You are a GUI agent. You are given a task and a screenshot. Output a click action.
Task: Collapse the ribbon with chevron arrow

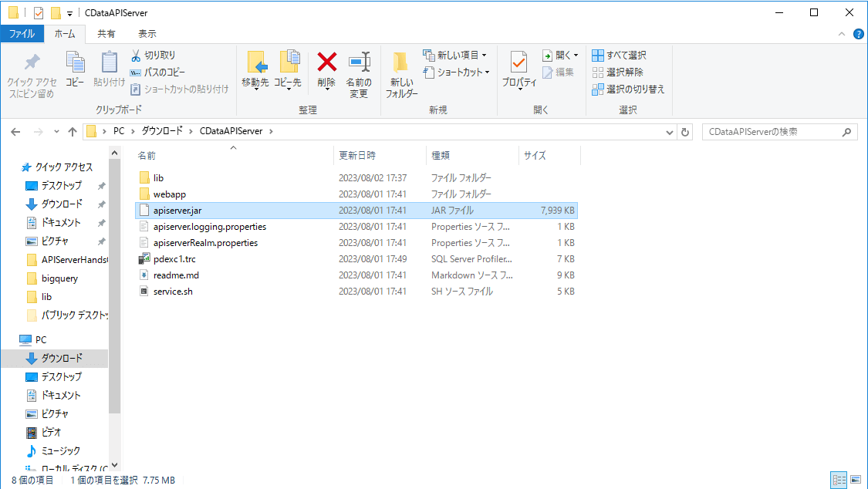(x=842, y=34)
